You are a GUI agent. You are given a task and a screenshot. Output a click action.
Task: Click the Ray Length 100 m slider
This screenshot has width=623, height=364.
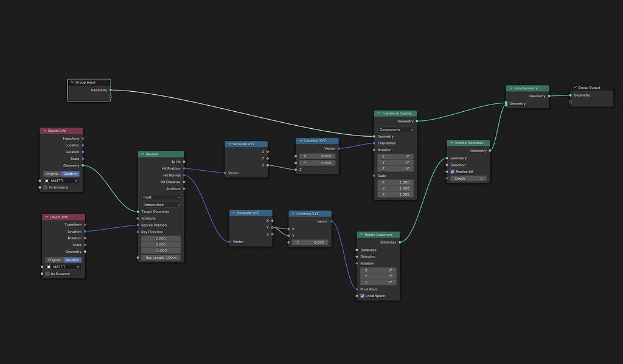coord(161,258)
